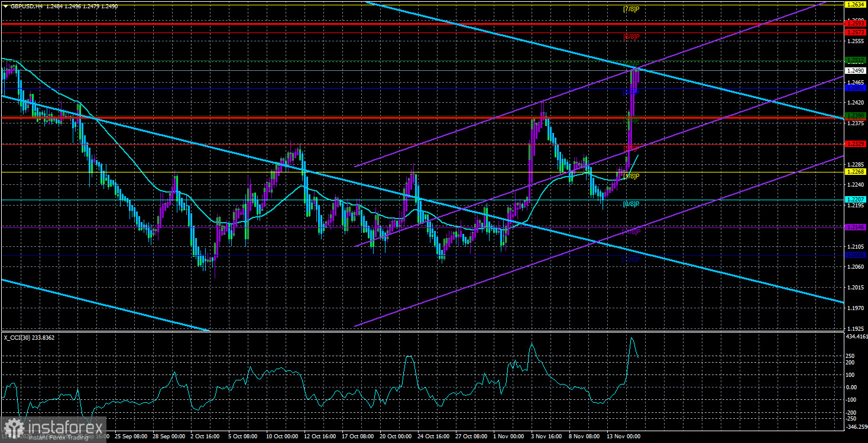Select the 1.2329 red price tag
This screenshot has height=443, width=868.
[856, 144]
